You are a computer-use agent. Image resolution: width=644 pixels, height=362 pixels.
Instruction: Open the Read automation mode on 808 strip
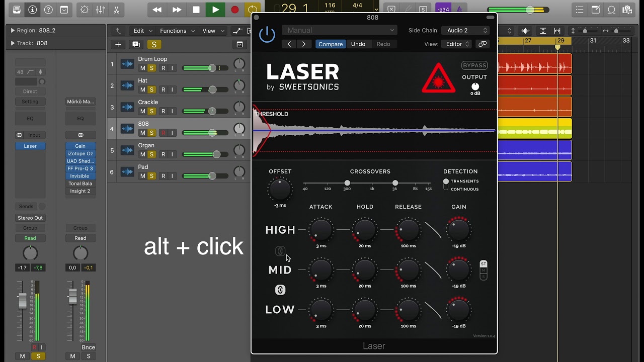(x=30, y=238)
